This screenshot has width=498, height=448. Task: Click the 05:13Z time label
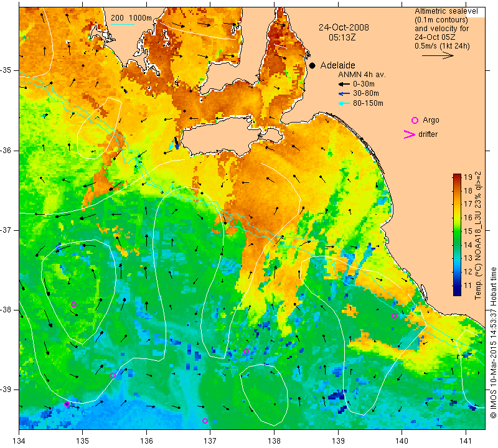[x=342, y=37]
